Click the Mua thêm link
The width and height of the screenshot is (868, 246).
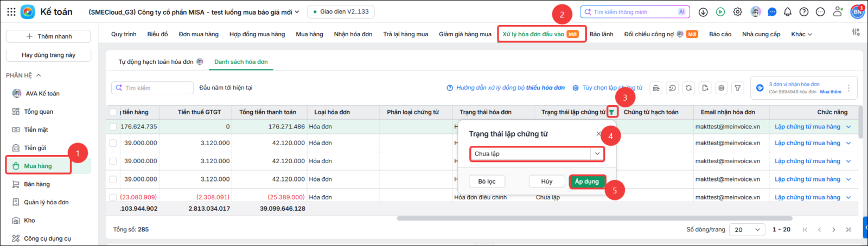(831, 92)
